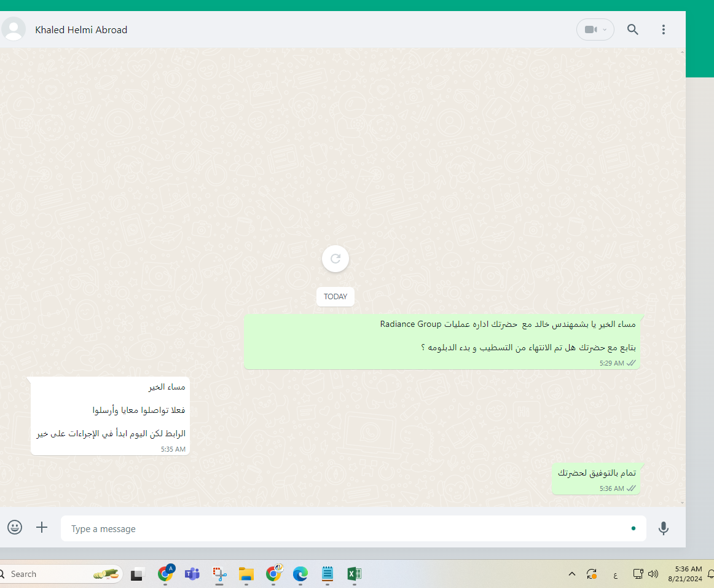Select the sent message at 5:36 AM
Viewport: 714px width, 588px height.
595,479
